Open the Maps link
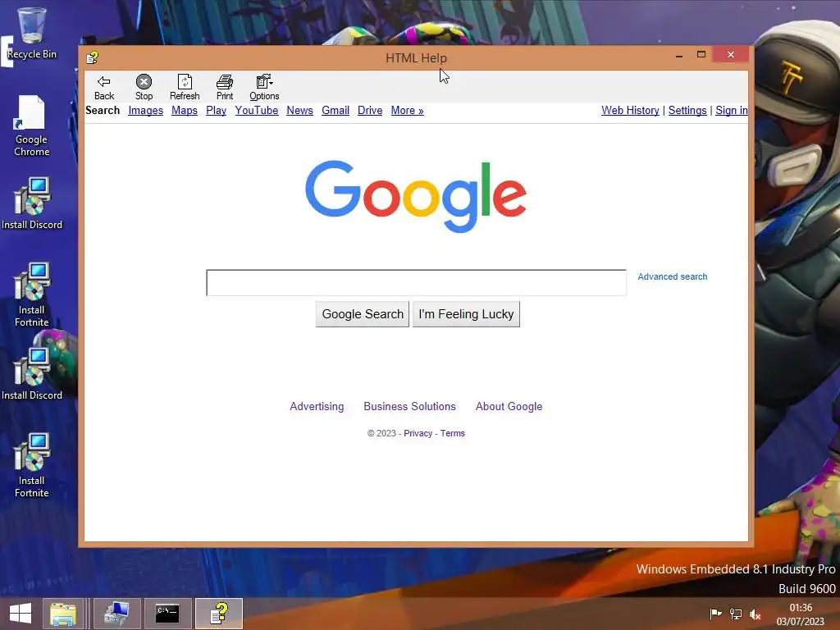The width and height of the screenshot is (840, 630). (185, 111)
